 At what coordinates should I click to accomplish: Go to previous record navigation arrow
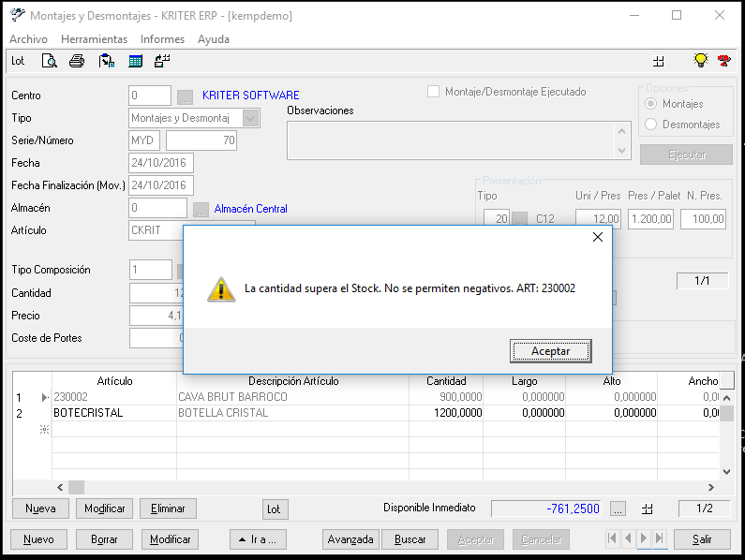[x=628, y=538]
